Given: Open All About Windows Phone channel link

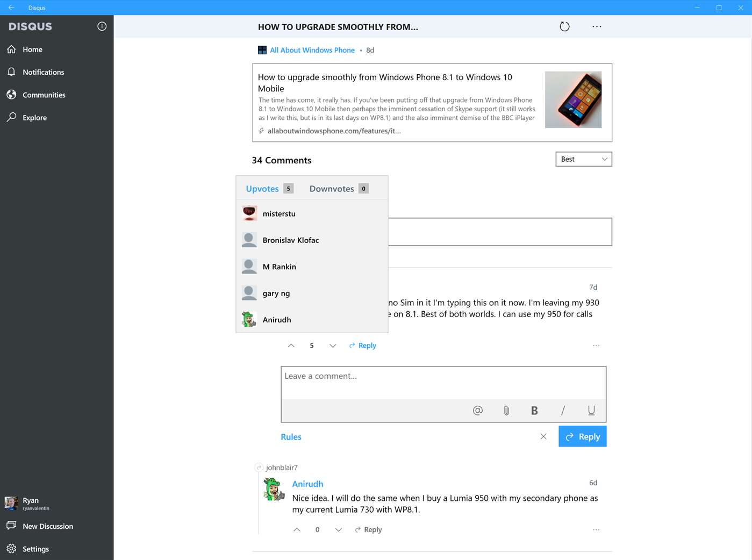Looking at the screenshot, I should click(x=312, y=50).
